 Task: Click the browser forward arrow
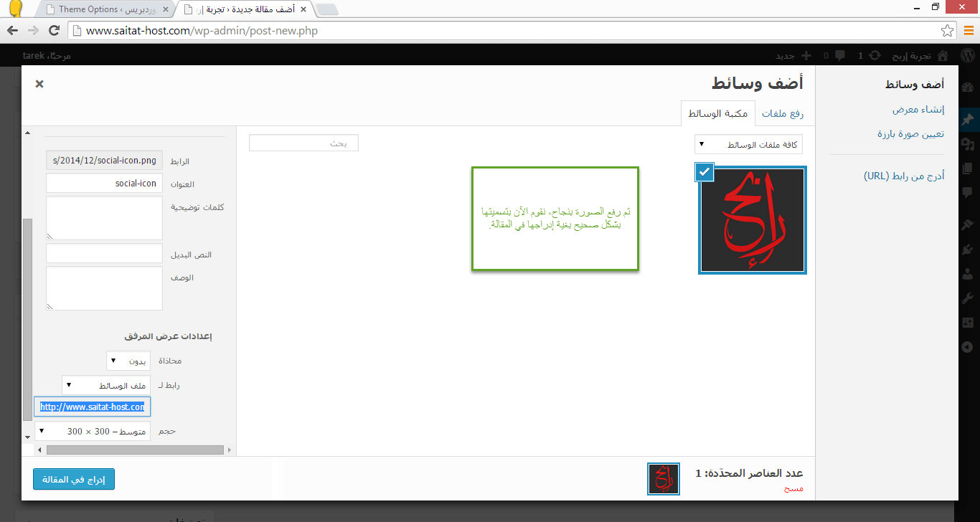32,31
